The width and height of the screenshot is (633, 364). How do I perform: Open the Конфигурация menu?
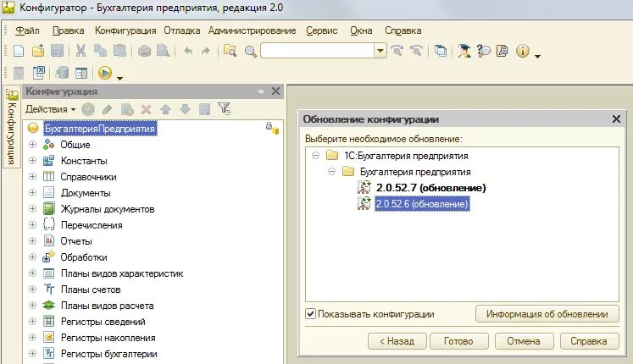point(125,30)
